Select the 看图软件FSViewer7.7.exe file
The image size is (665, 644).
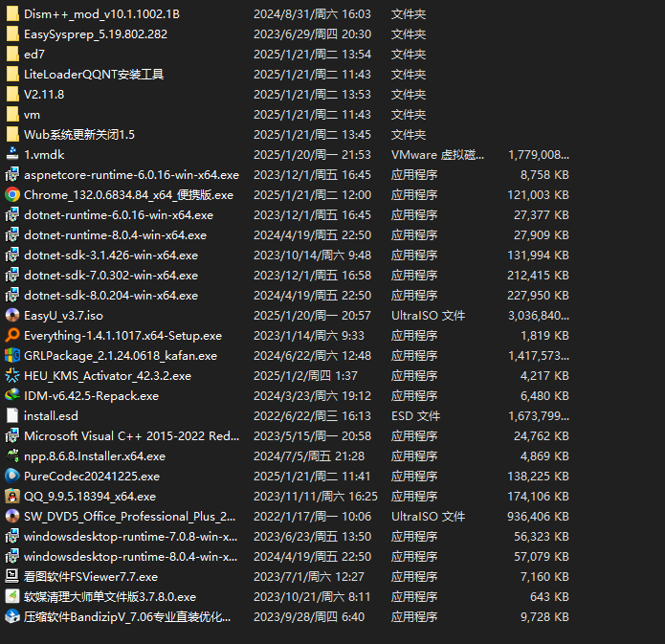[x=91, y=576]
